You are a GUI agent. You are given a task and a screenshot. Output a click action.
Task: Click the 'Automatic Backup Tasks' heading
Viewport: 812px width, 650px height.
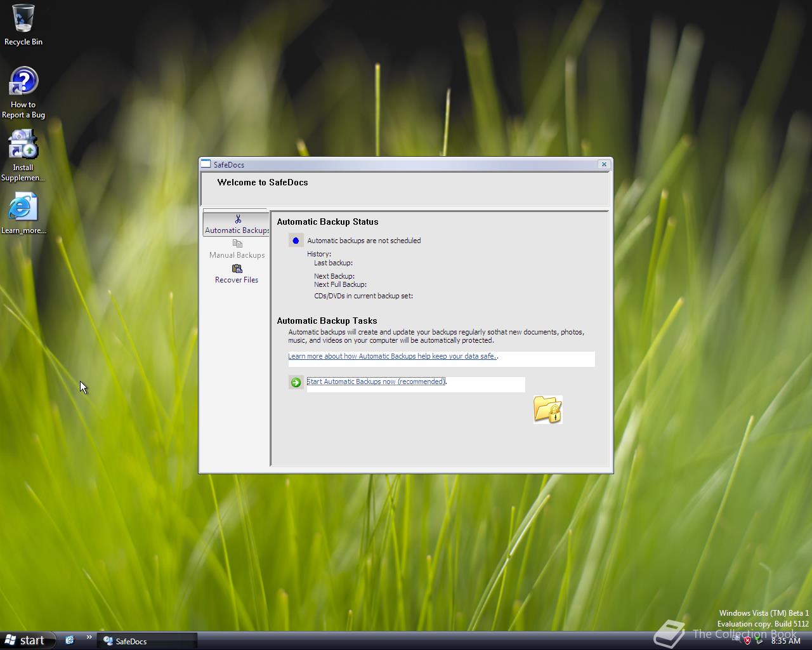click(x=327, y=321)
